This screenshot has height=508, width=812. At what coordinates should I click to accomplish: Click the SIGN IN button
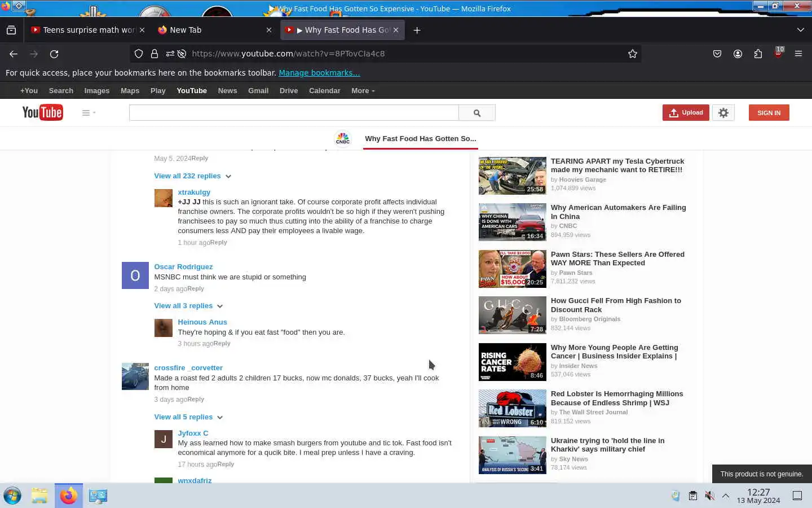point(769,113)
